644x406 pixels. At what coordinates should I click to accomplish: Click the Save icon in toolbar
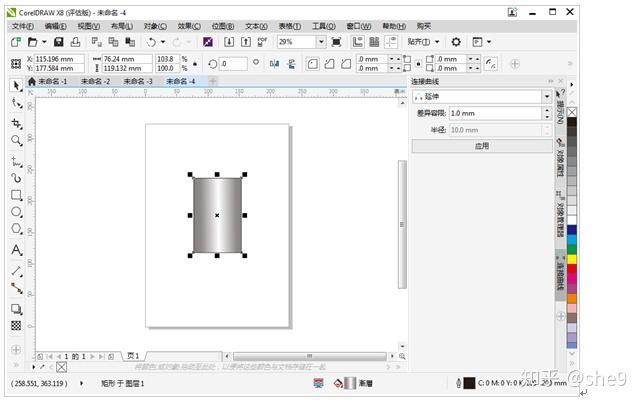tap(59, 42)
